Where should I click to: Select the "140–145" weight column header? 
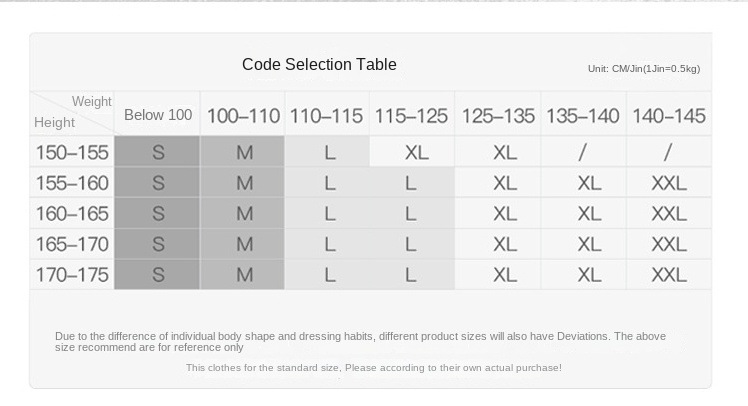pyautogui.click(x=669, y=116)
